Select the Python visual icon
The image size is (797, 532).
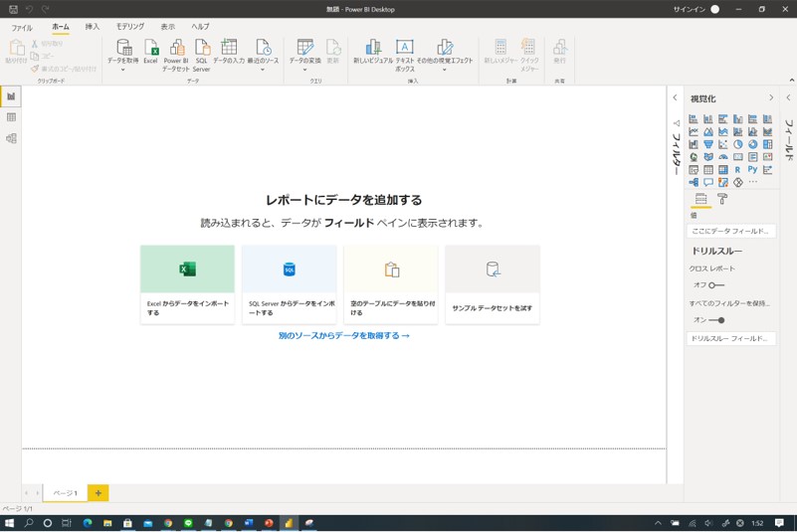(x=752, y=170)
